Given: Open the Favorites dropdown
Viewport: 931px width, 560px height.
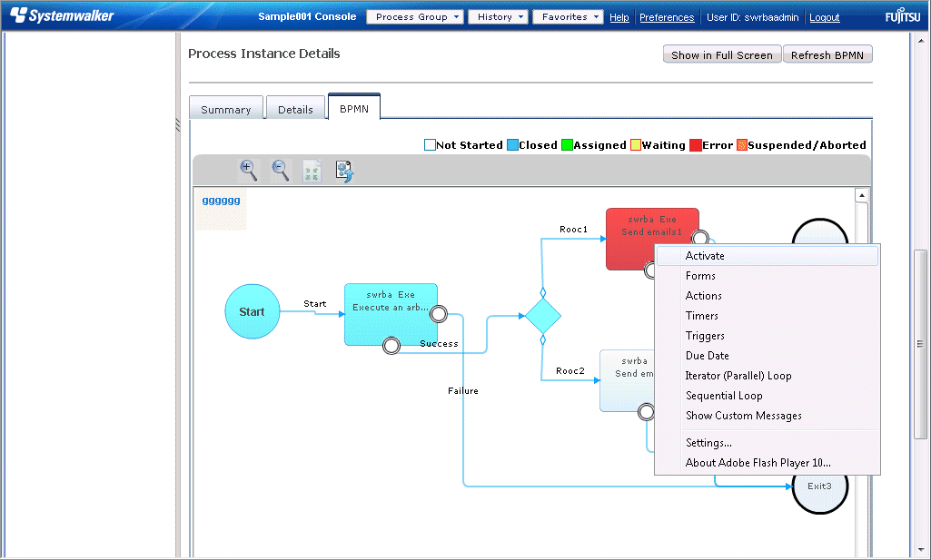Looking at the screenshot, I should point(568,16).
